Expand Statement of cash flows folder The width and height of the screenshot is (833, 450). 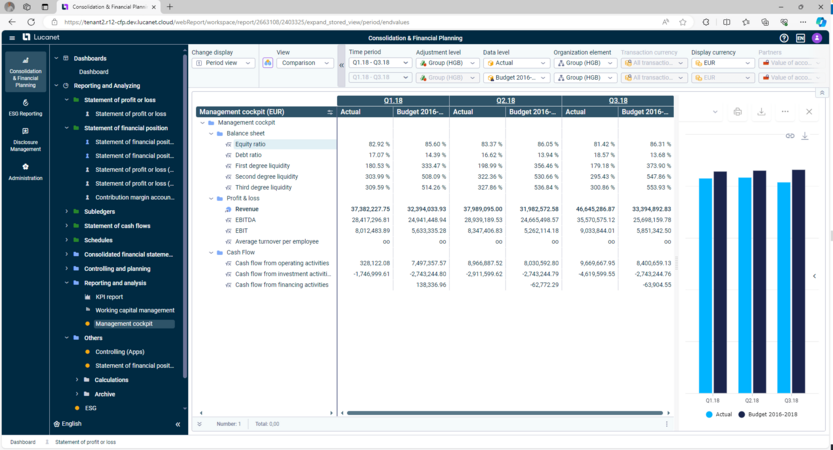tap(66, 226)
